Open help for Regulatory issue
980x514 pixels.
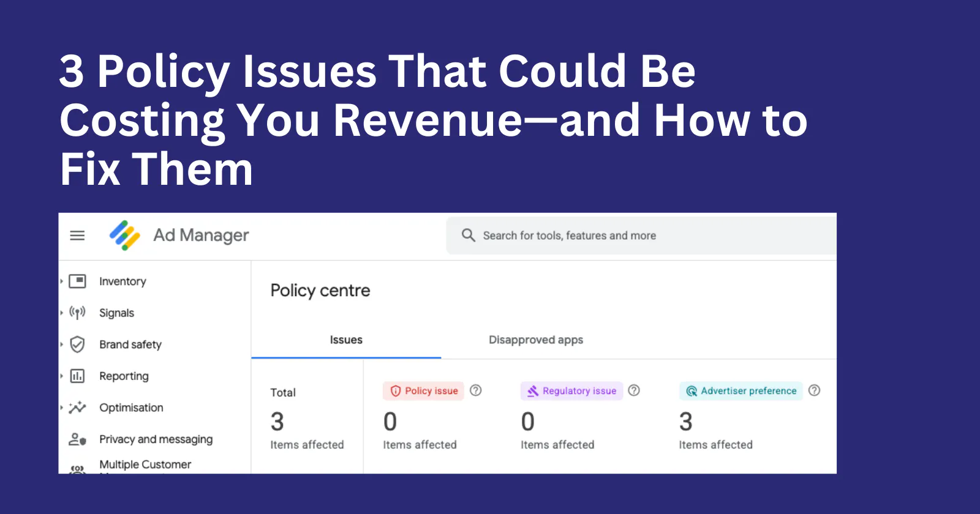(634, 390)
